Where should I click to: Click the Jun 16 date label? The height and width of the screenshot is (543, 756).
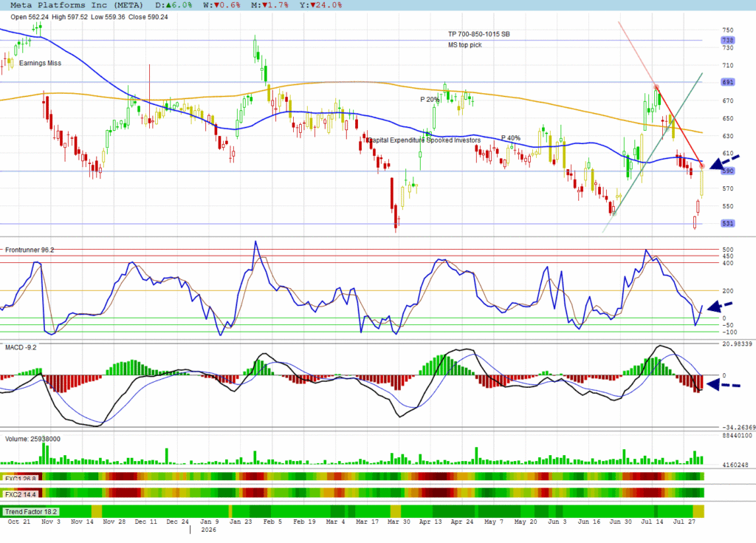pos(588,522)
